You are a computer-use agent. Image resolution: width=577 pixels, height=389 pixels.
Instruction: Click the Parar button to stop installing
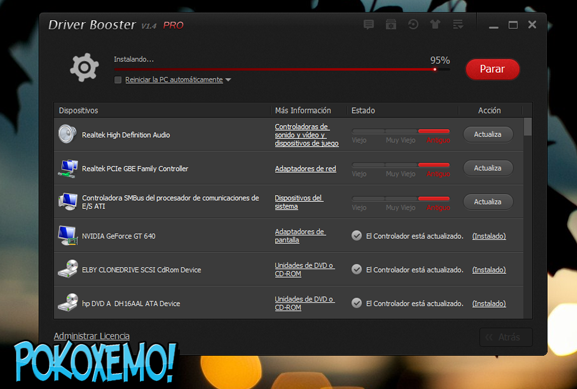492,69
